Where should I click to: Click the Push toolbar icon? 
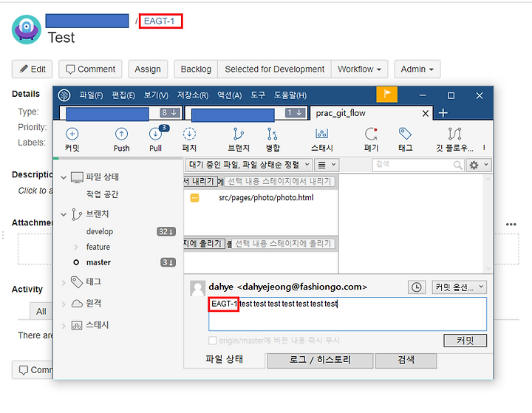(x=121, y=134)
